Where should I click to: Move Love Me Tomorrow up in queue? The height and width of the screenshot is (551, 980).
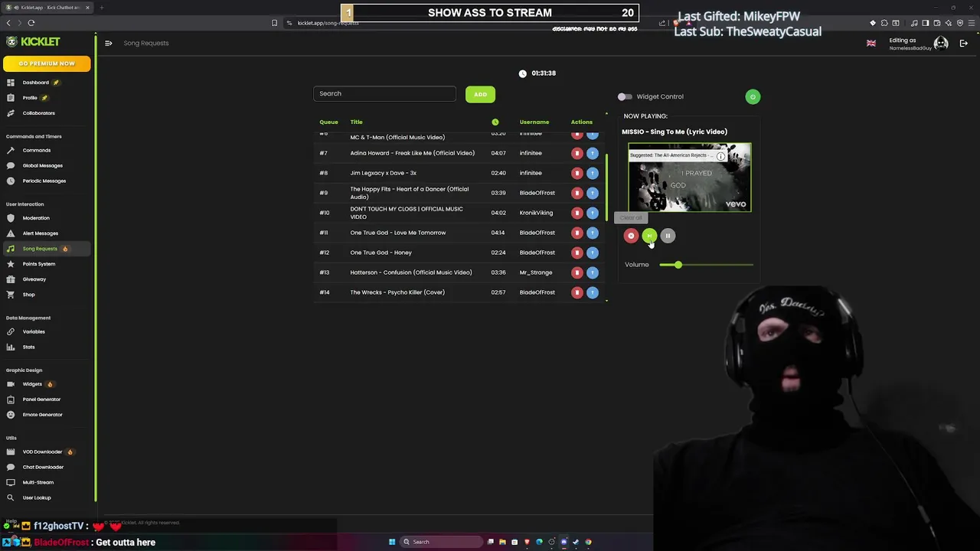[x=593, y=233]
